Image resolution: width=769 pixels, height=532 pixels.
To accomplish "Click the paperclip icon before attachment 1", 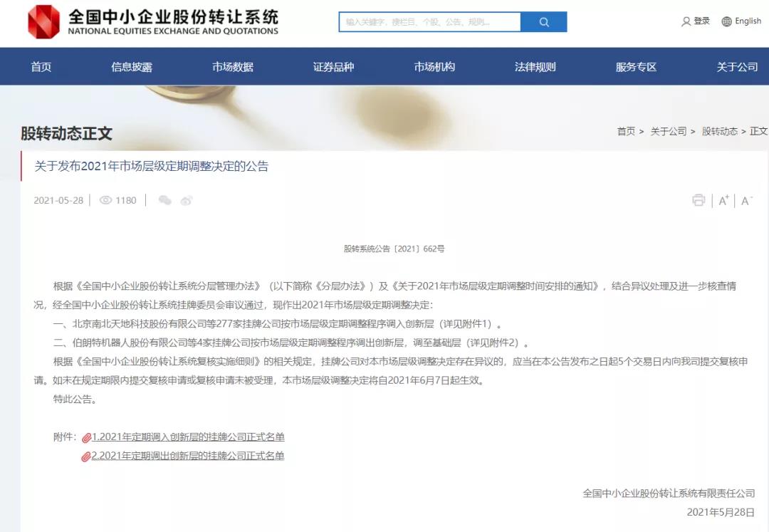I will click(x=87, y=436).
